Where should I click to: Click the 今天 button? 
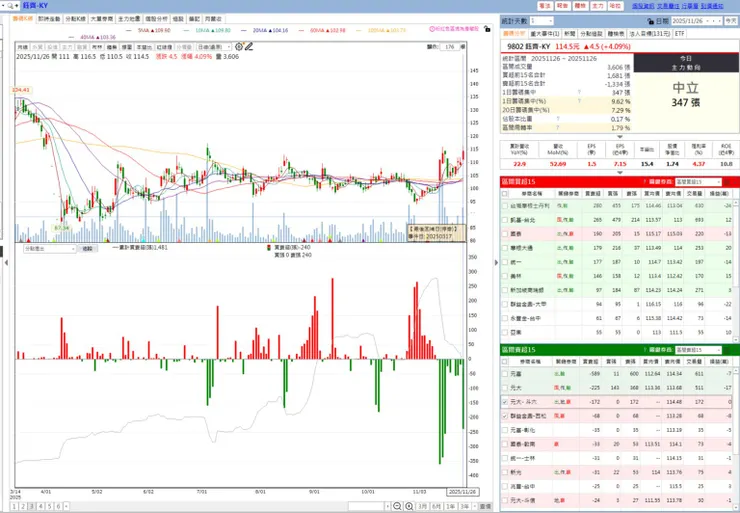pyautogui.click(x=731, y=21)
